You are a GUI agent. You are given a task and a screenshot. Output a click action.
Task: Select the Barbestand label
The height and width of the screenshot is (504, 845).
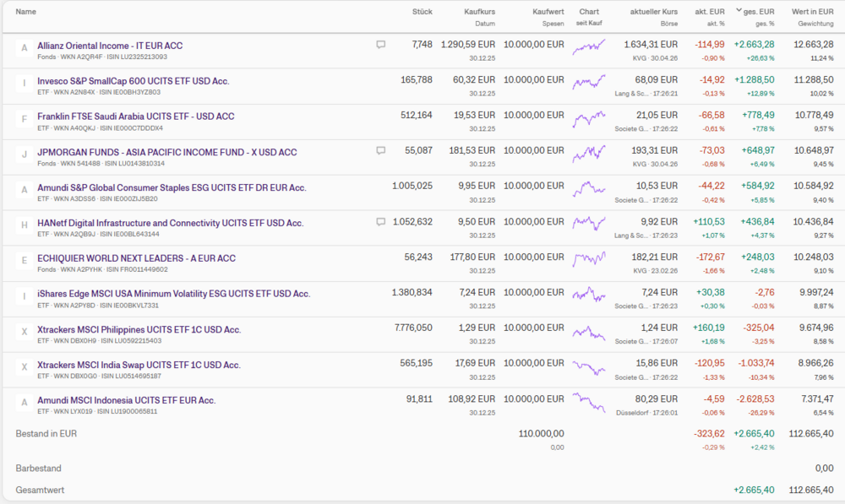coord(38,468)
